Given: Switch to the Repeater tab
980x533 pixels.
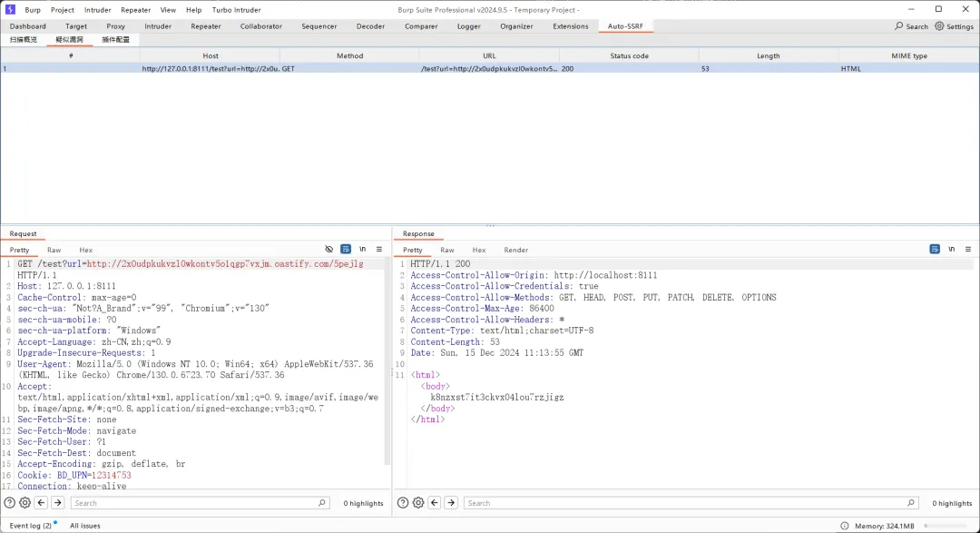Looking at the screenshot, I should point(206,26).
